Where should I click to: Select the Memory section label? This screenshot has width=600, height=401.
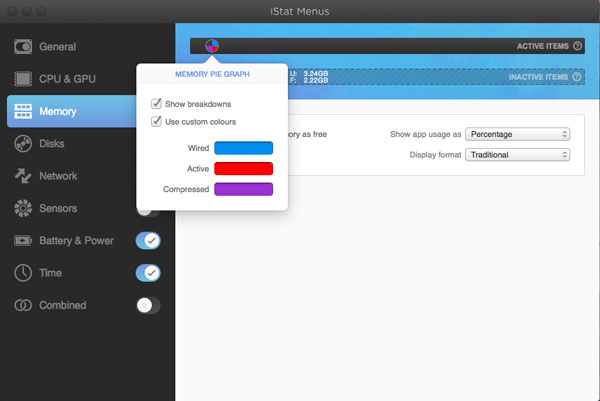58,111
